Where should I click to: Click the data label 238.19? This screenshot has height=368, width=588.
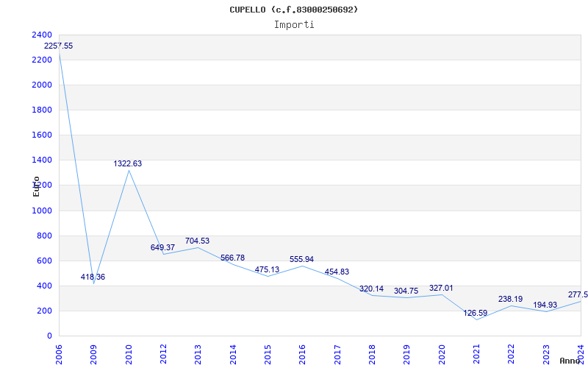[x=510, y=299]
